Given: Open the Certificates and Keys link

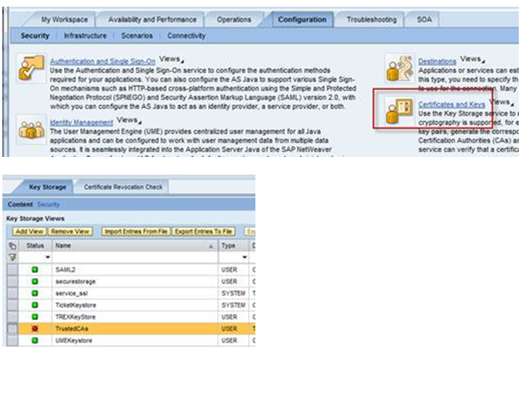Looking at the screenshot, I should pos(452,104).
